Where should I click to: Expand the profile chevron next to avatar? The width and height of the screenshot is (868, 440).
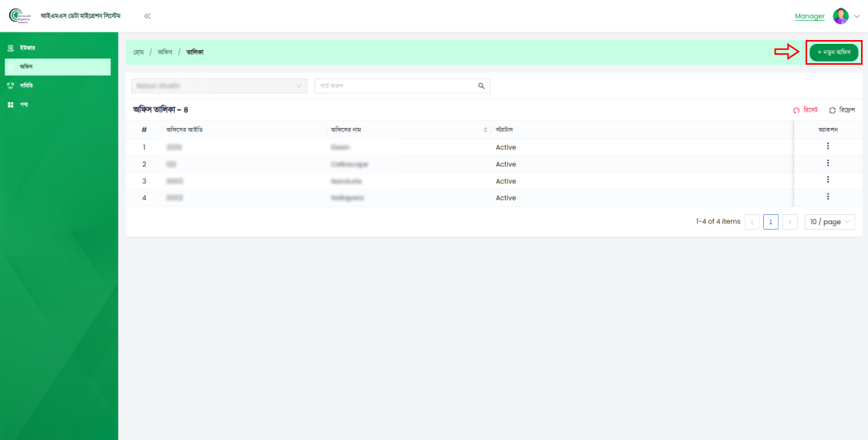856,16
